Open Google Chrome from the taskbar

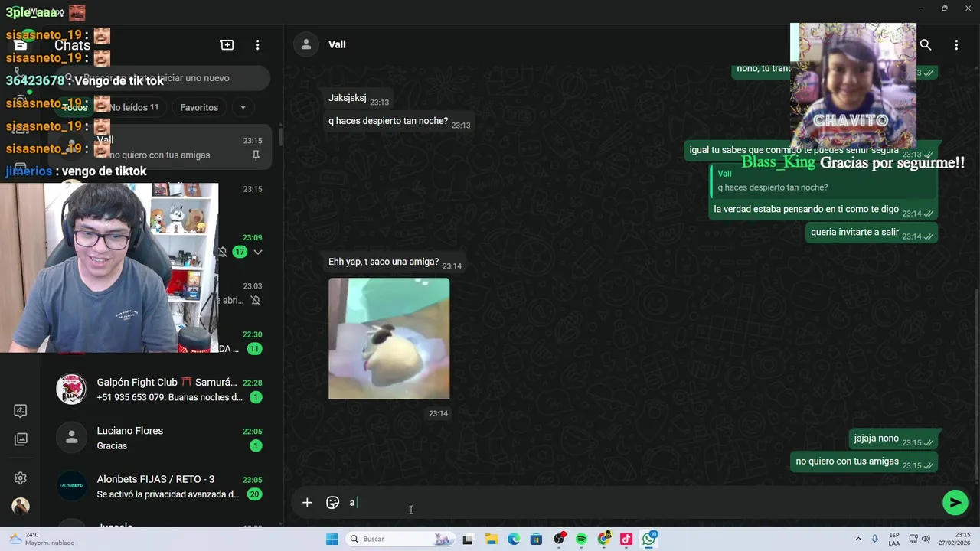(604, 540)
